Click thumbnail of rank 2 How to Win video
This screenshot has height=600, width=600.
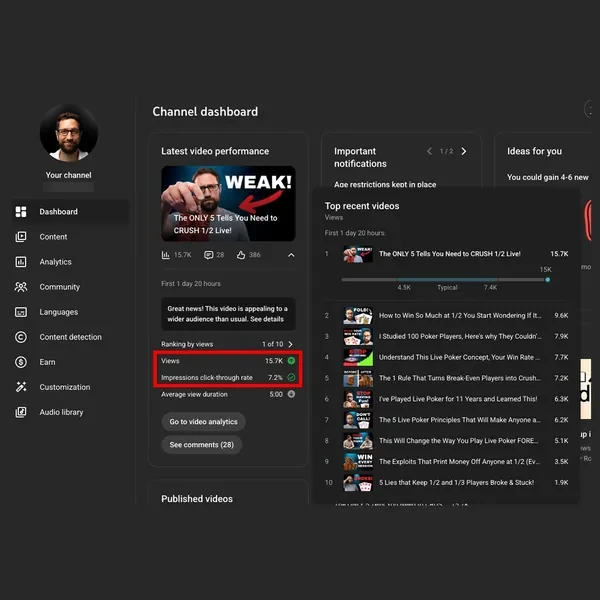[x=358, y=315]
